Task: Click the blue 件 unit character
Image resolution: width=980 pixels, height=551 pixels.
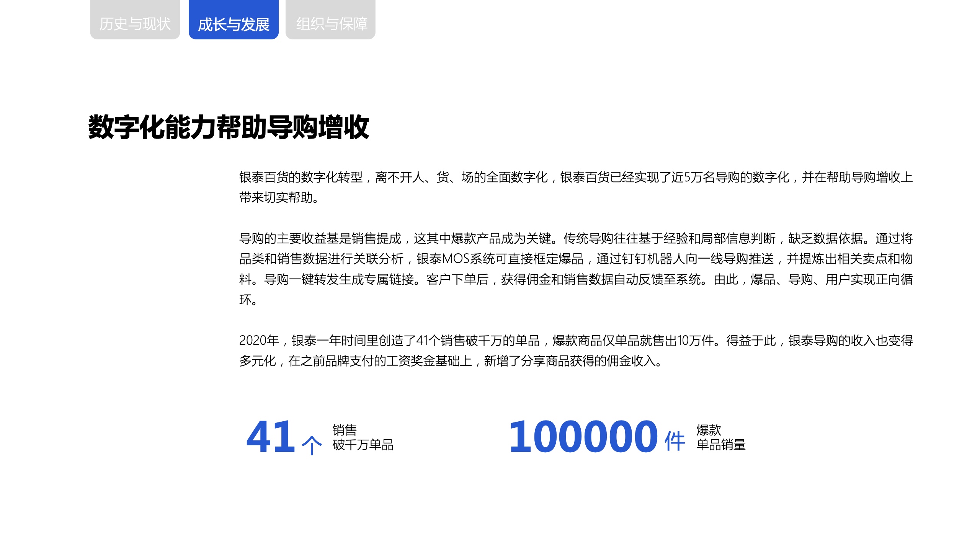Action: tap(675, 442)
